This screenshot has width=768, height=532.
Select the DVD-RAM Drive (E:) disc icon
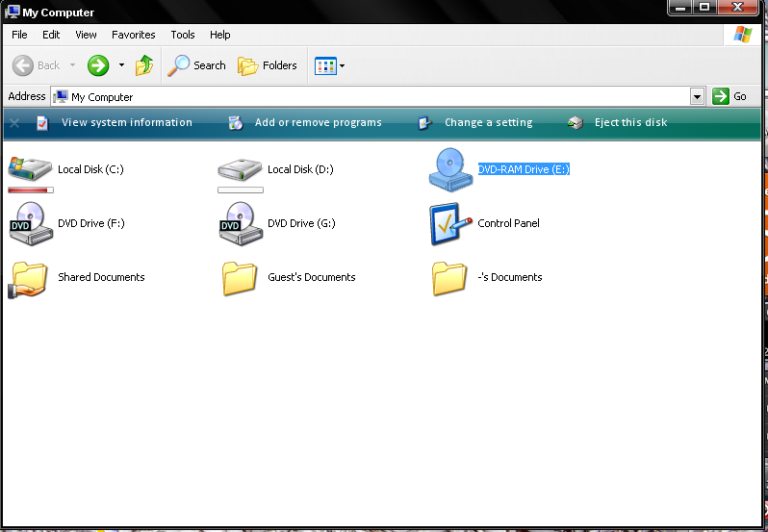pos(450,170)
